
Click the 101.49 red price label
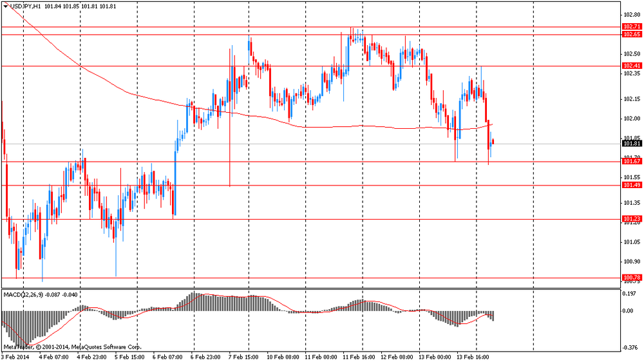point(631,185)
